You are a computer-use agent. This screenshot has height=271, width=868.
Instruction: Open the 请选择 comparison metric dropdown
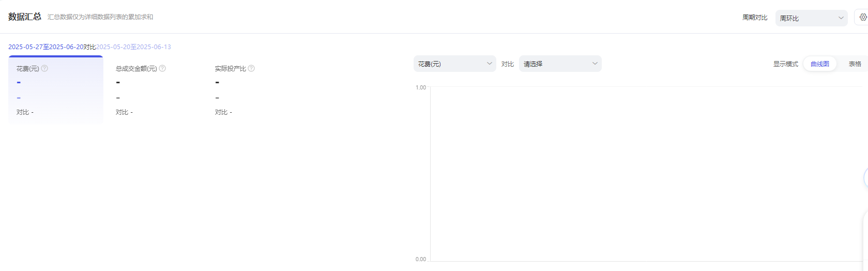point(559,64)
